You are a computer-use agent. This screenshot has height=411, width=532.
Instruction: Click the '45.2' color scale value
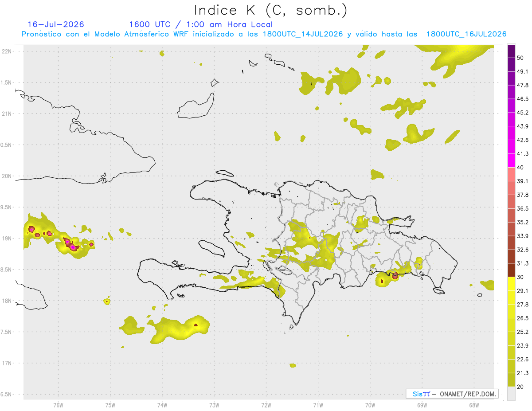tap(523, 113)
